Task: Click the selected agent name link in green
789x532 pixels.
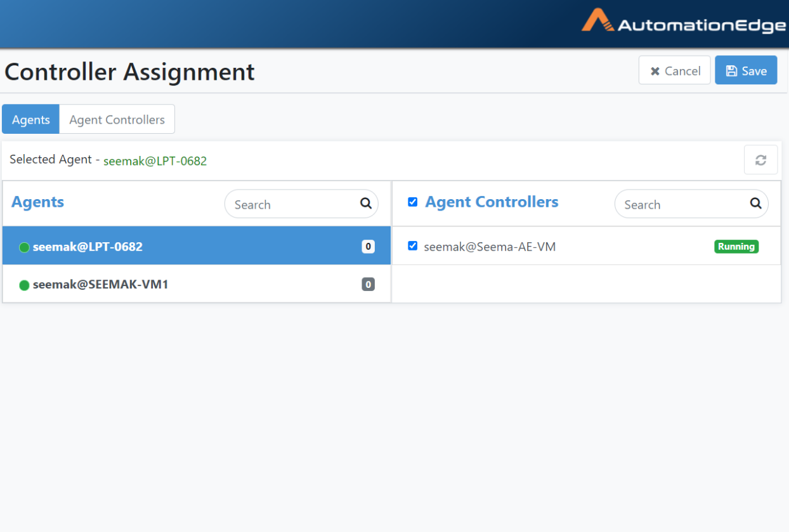Action: tap(155, 161)
